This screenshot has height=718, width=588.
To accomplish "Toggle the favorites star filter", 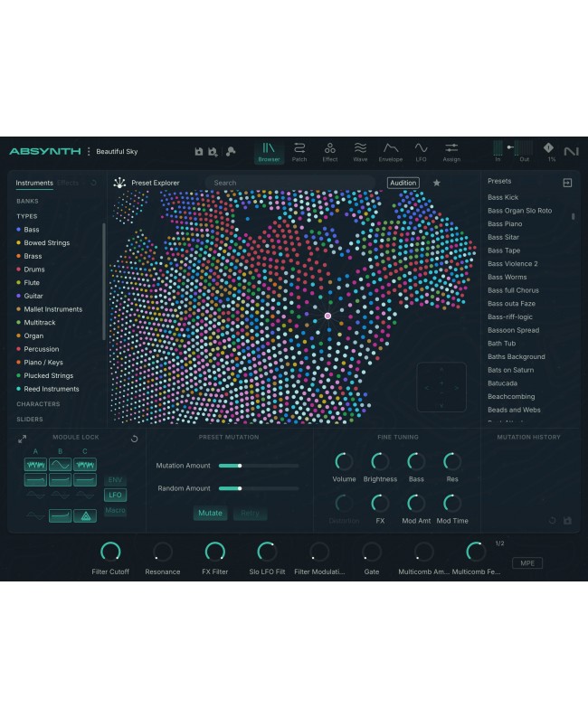I will click(x=437, y=183).
